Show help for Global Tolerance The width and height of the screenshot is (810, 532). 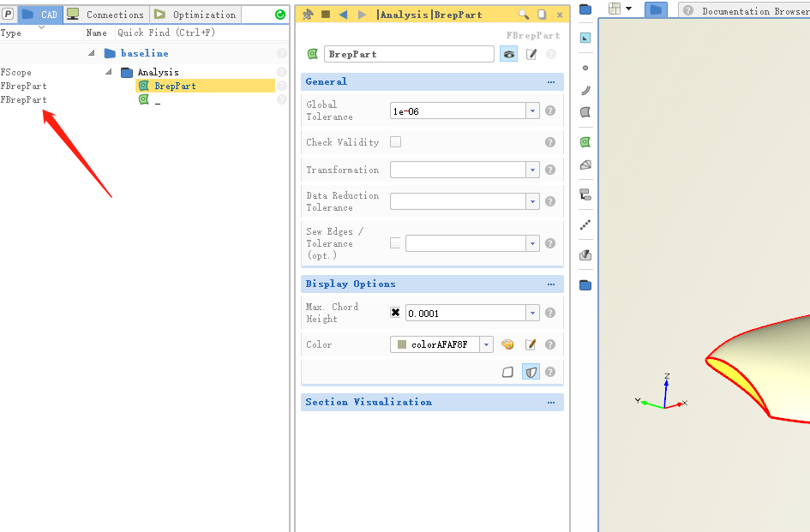coord(550,111)
